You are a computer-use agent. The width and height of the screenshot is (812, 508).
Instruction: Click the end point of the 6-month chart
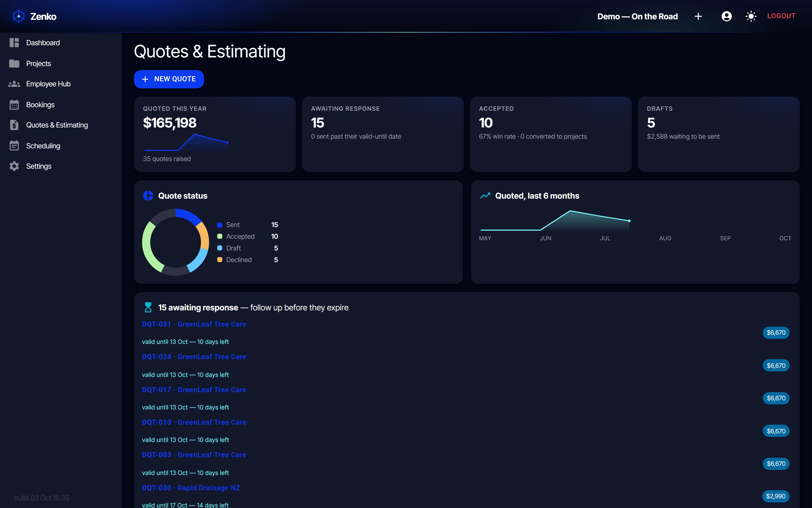click(x=629, y=221)
